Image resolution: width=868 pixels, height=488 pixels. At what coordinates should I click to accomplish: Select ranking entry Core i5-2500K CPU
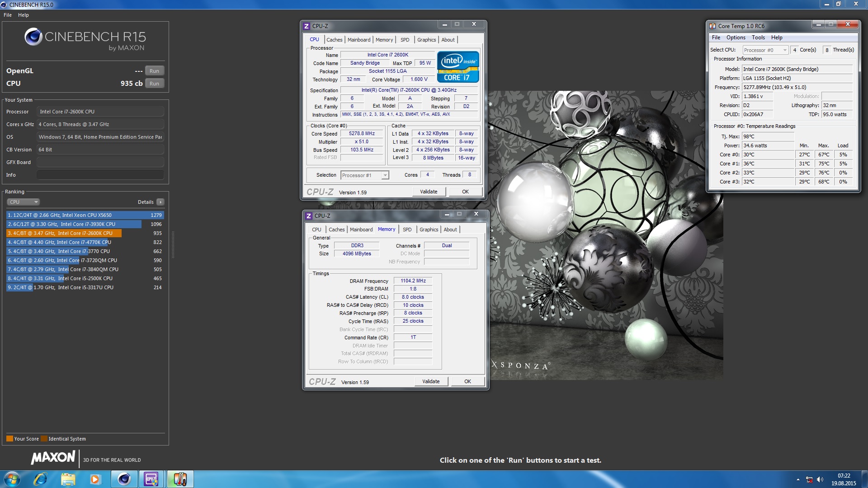coord(85,278)
